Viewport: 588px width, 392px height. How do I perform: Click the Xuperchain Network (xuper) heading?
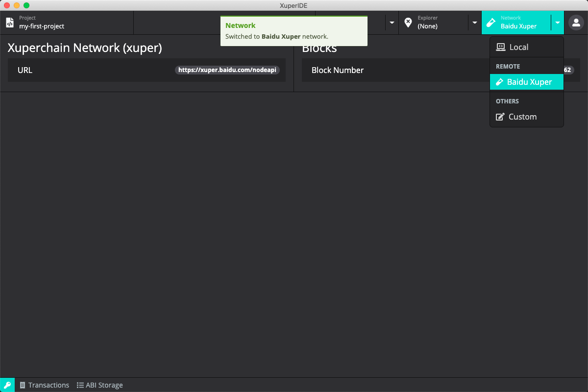pos(85,48)
